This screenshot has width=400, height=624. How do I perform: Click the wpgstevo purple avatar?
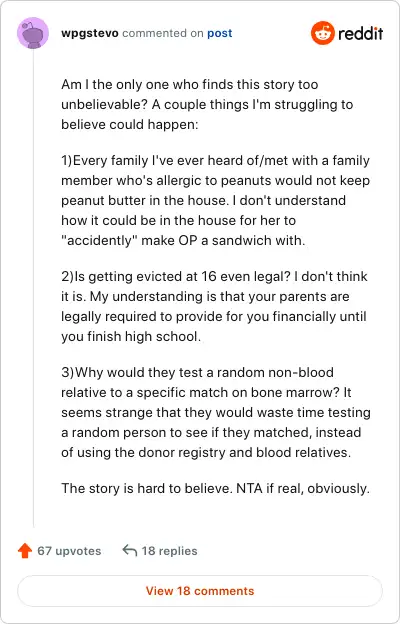[x=33, y=33]
